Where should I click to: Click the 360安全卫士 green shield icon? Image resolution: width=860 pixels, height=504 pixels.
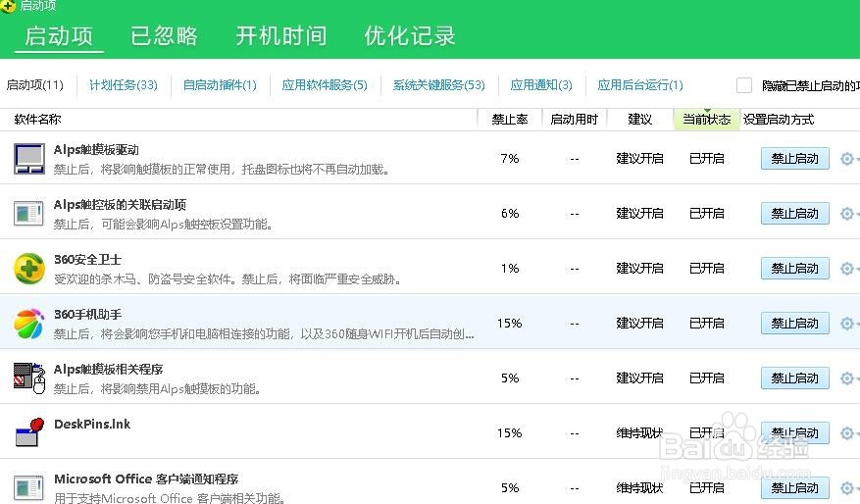tap(29, 268)
